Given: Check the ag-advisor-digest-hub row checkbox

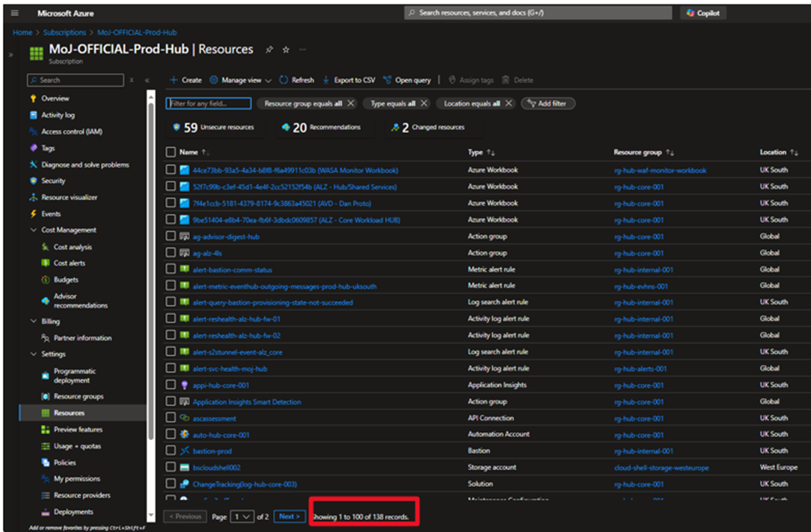Looking at the screenshot, I should 170,236.
